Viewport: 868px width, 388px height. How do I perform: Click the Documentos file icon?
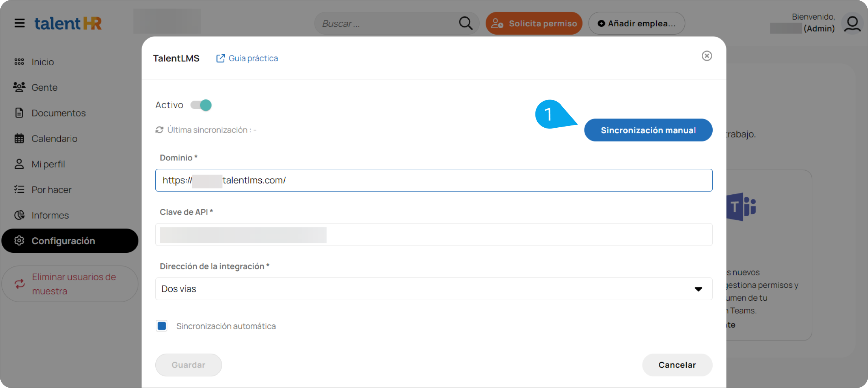click(19, 113)
